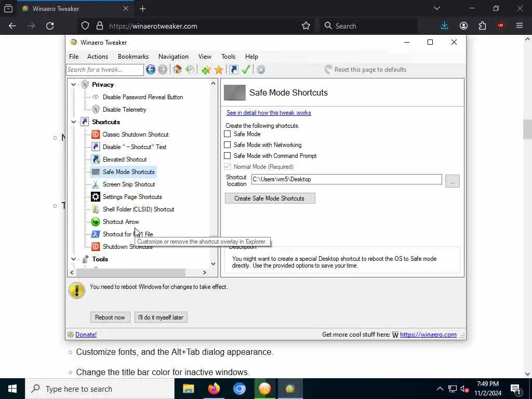Open the File menu

[74, 57]
